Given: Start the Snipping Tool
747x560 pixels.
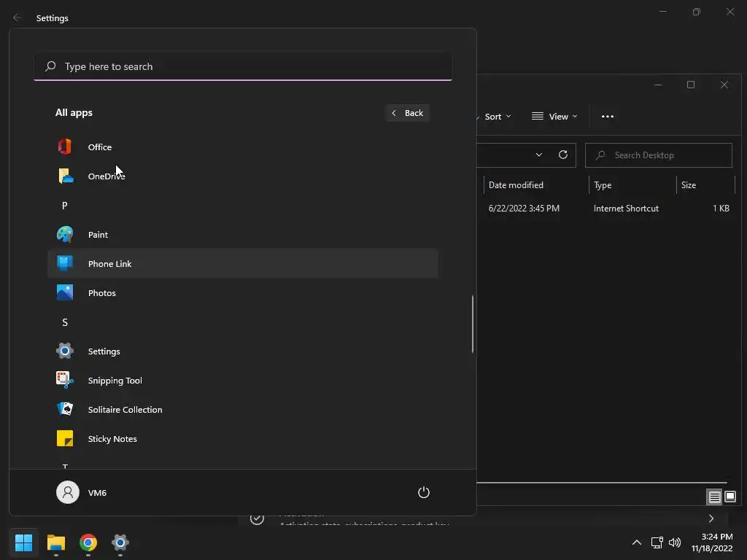Looking at the screenshot, I should [242, 381].
